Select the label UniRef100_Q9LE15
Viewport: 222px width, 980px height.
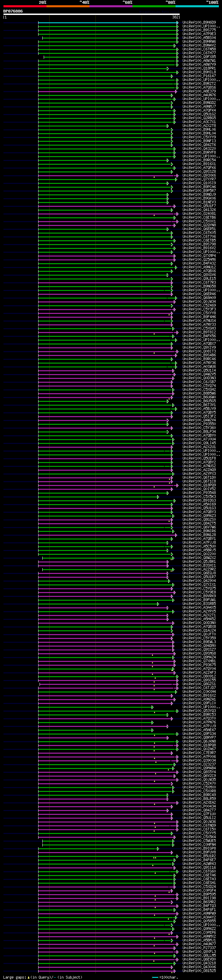coord(199,278)
